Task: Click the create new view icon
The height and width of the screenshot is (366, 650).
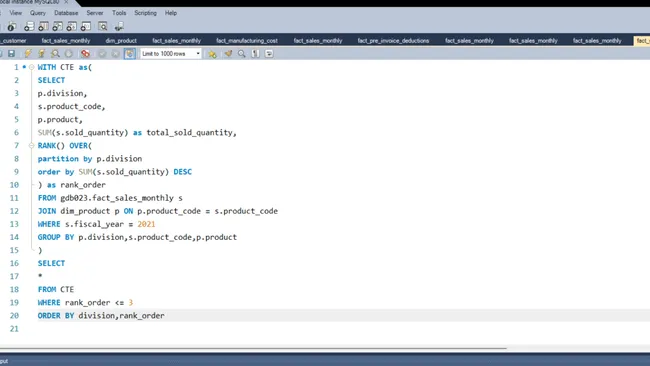Action: [x=57, y=27]
